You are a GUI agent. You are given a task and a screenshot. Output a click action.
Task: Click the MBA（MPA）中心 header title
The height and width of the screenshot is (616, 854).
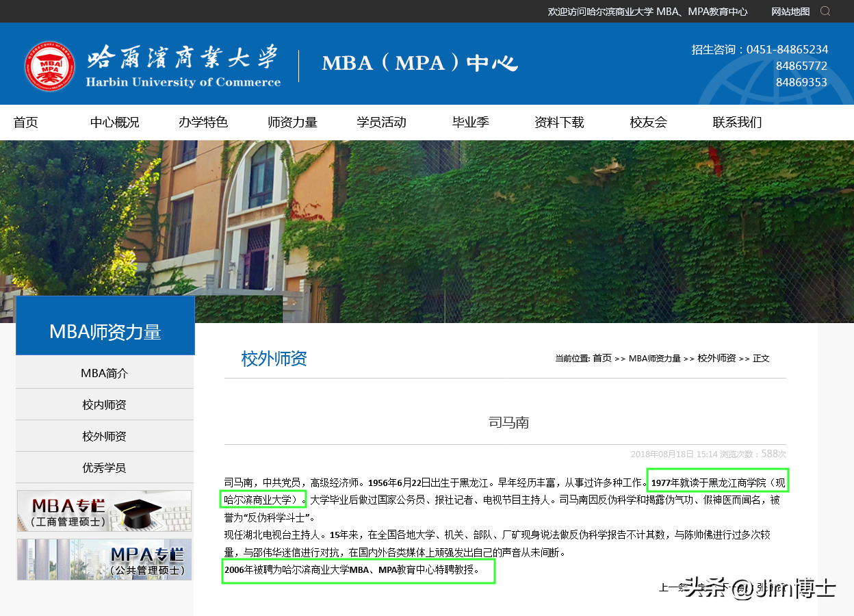[419, 63]
